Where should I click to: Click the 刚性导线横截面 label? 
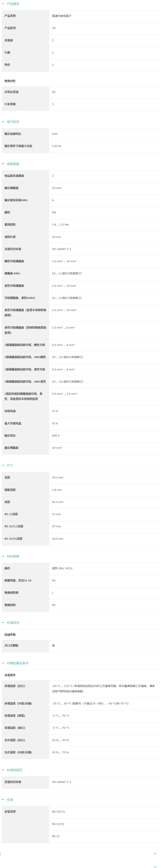click(14, 261)
